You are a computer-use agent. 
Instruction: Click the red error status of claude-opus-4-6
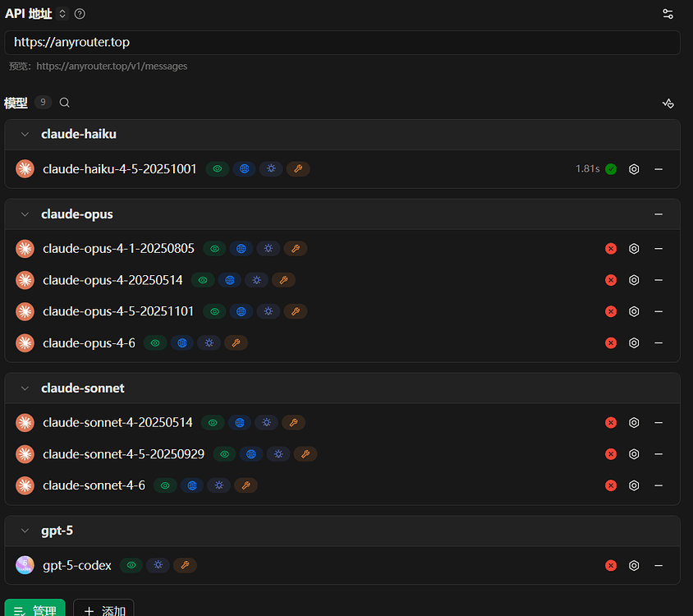click(611, 343)
